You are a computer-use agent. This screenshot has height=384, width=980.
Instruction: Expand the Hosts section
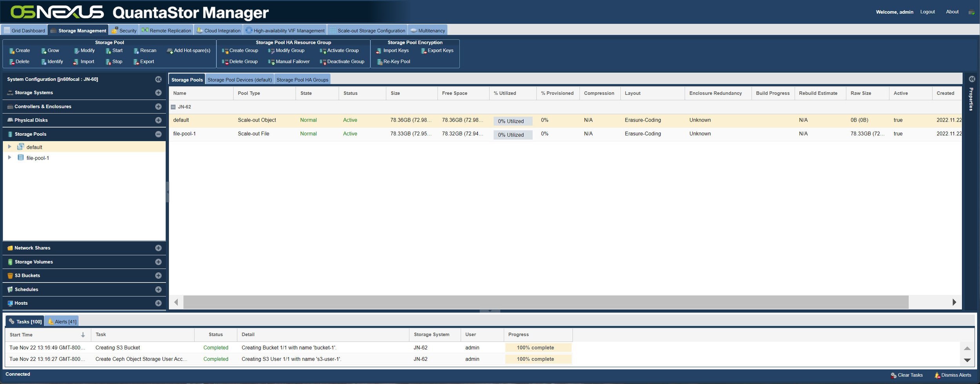[x=158, y=303]
